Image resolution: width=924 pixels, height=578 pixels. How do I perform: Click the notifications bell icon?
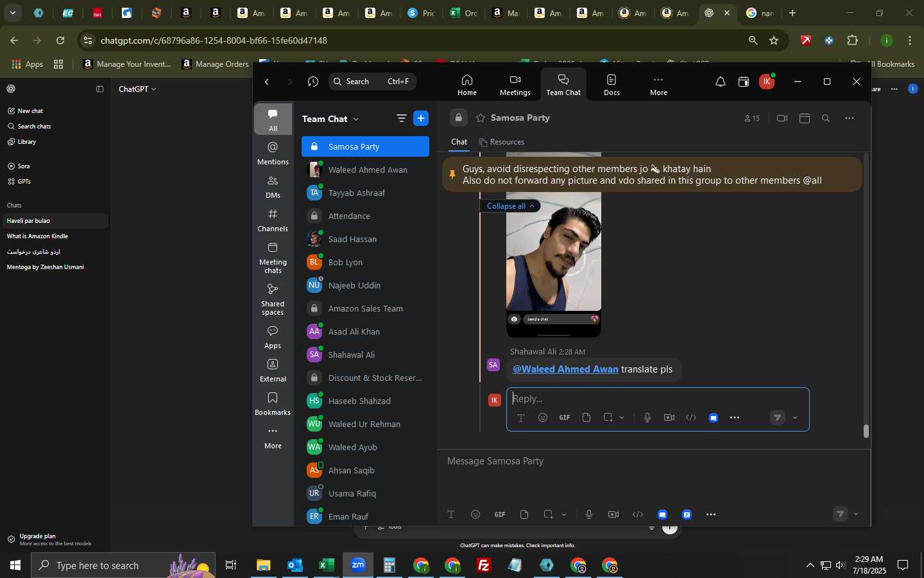click(x=721, y=82)
